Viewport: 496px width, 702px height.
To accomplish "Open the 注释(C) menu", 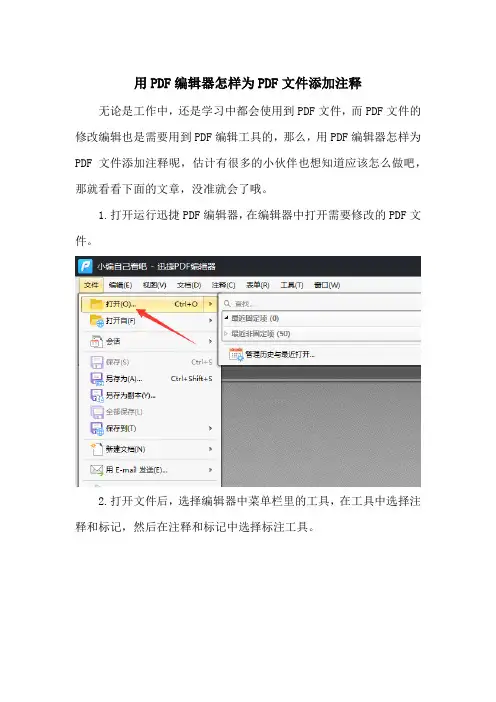I will click(x=223, y=285).
